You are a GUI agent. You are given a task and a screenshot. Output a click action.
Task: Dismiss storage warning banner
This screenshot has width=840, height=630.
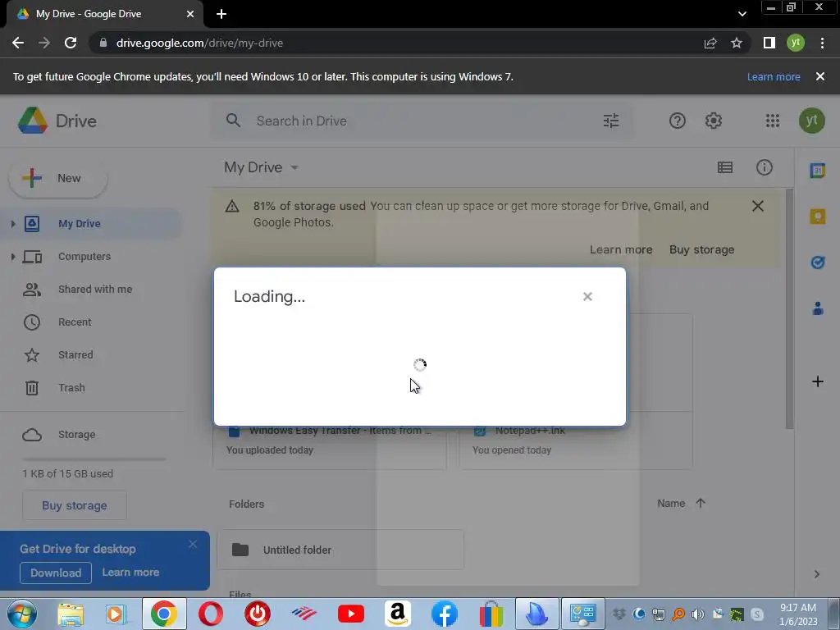tap(757, 206)
